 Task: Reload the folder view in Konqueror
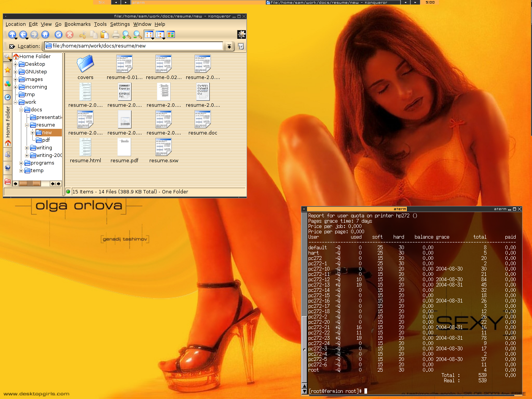click(x=59, y=35)
